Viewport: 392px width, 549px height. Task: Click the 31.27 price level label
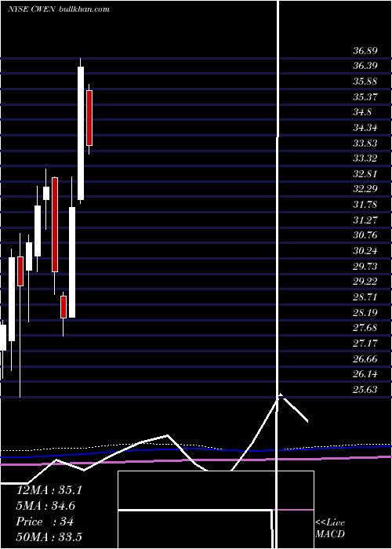tap(365, 220)
